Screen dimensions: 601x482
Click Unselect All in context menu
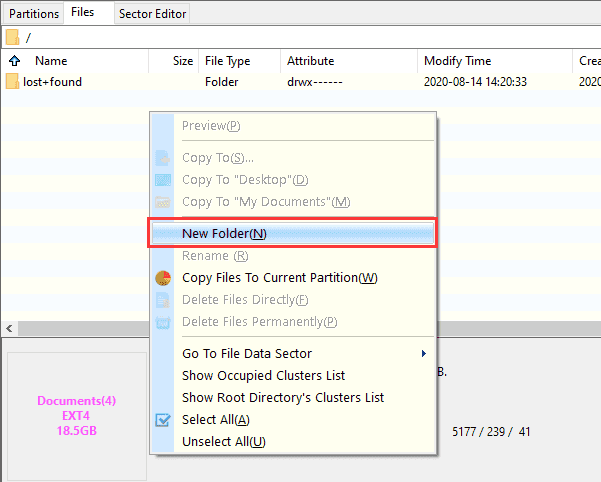pyautogui.click(x=224, y=441)
